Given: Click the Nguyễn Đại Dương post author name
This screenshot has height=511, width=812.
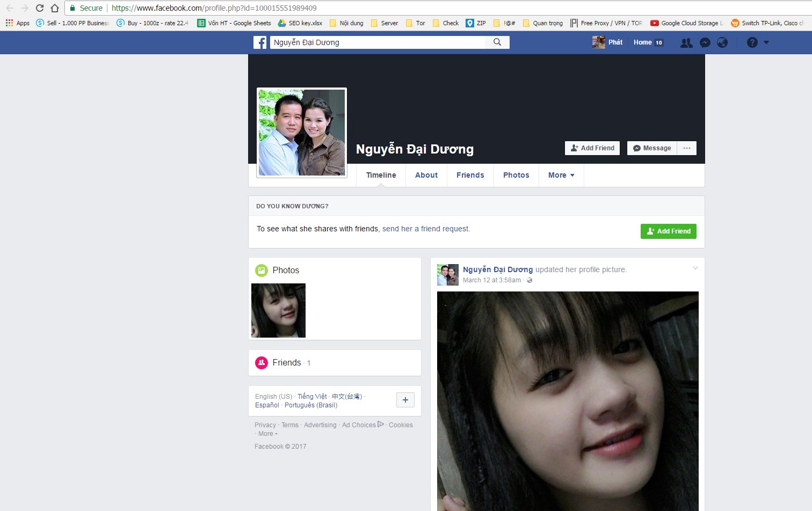Looking at the screenshot, I should point(498,269).
